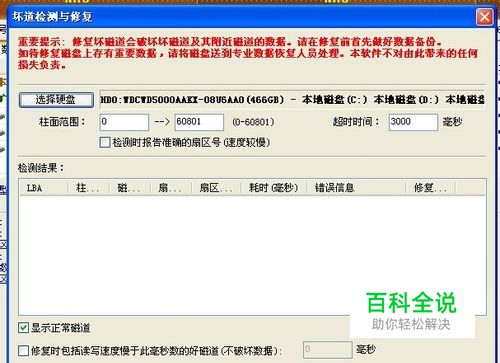Screen dimensions: 500x363
Task: Click the (0-60801) range text
Action: (x=253, y=122)
